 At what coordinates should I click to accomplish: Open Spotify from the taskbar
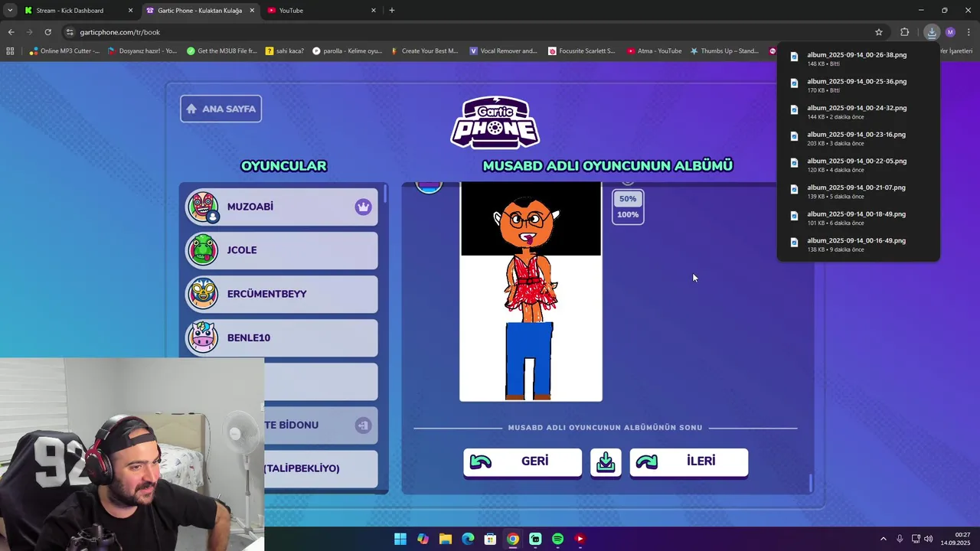point(557,539)
